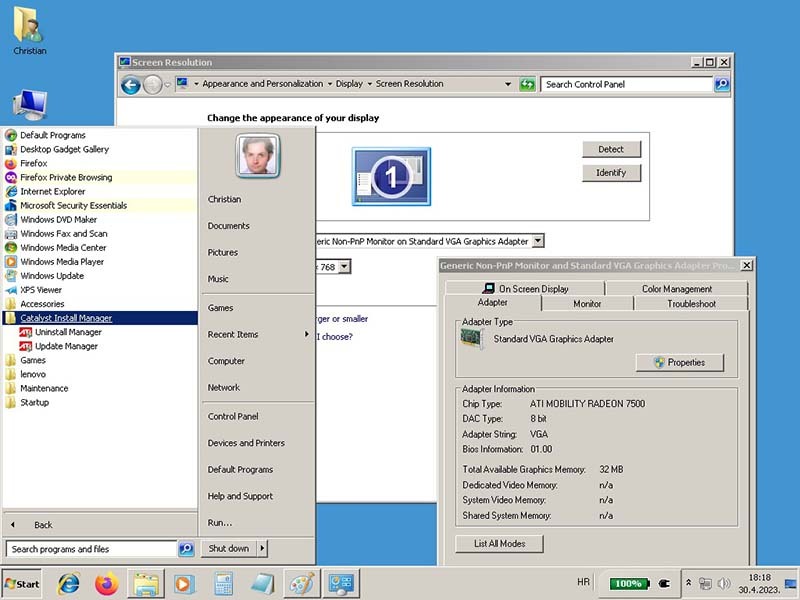Click the List All Modes button

click(x=499, y=544)
